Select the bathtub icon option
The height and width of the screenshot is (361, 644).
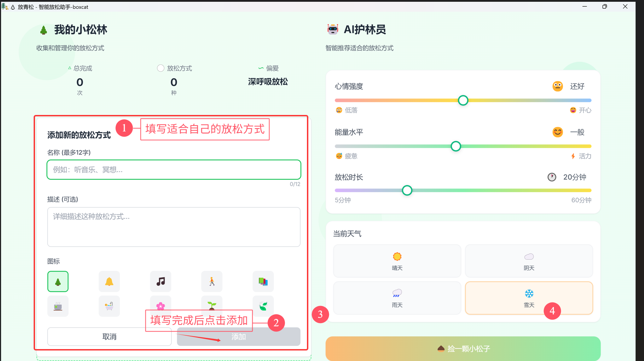point(109,306)
